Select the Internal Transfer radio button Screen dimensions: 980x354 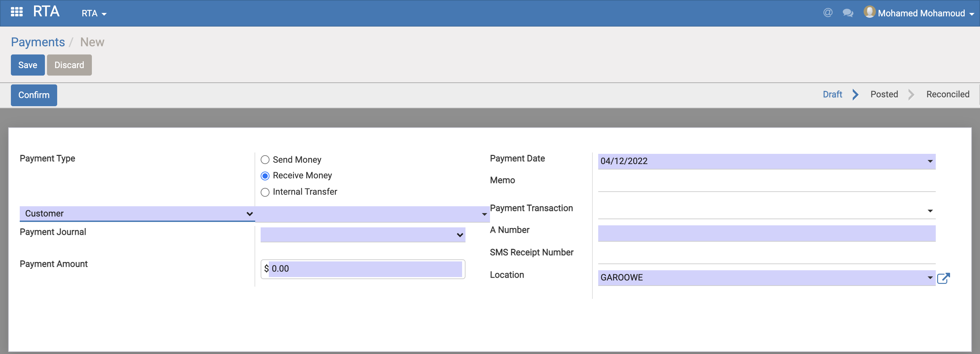pyautogui.click(x=265, y=192)
